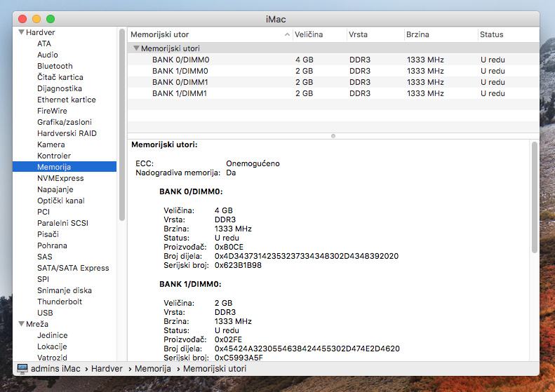Select Ethernet kartice entry
The height and width of the screenshot is (392, 555).
(x=67, y=100)
